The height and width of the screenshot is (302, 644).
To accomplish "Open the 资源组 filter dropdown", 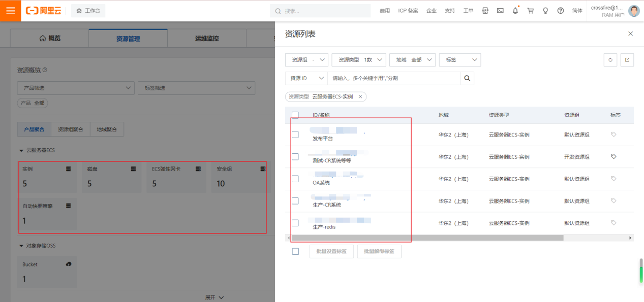I will point(306,60).
